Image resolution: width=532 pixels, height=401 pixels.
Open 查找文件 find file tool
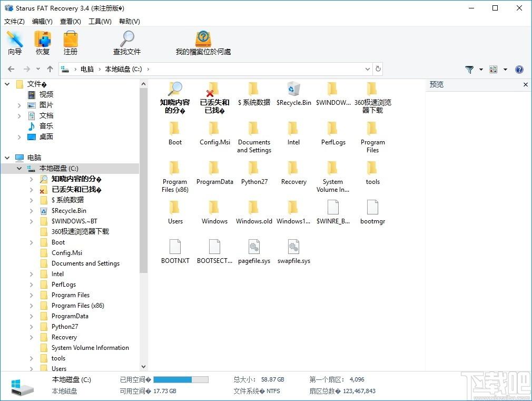pyautogui.click(x=127, y=43)
